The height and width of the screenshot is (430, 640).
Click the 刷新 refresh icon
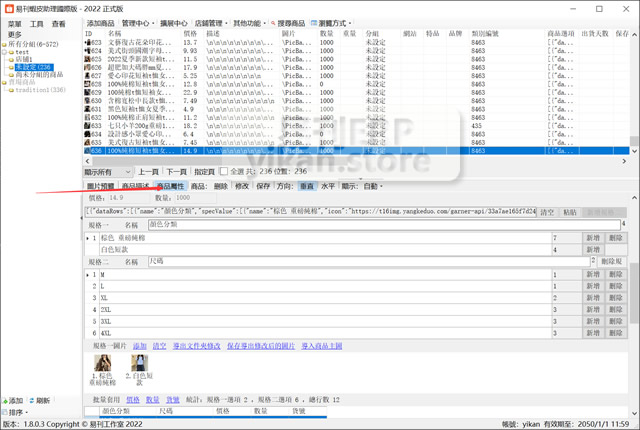32,400
